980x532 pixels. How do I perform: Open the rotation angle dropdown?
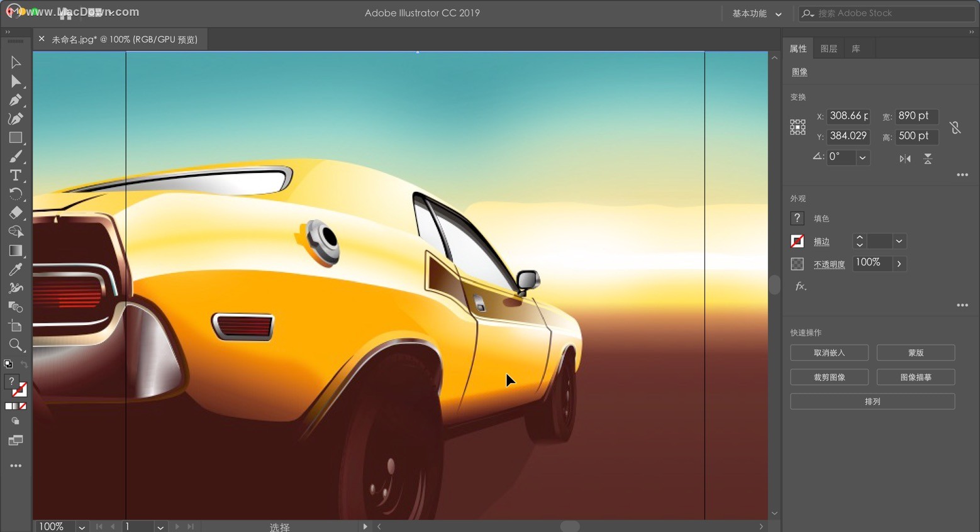click(x=862, y=157)
